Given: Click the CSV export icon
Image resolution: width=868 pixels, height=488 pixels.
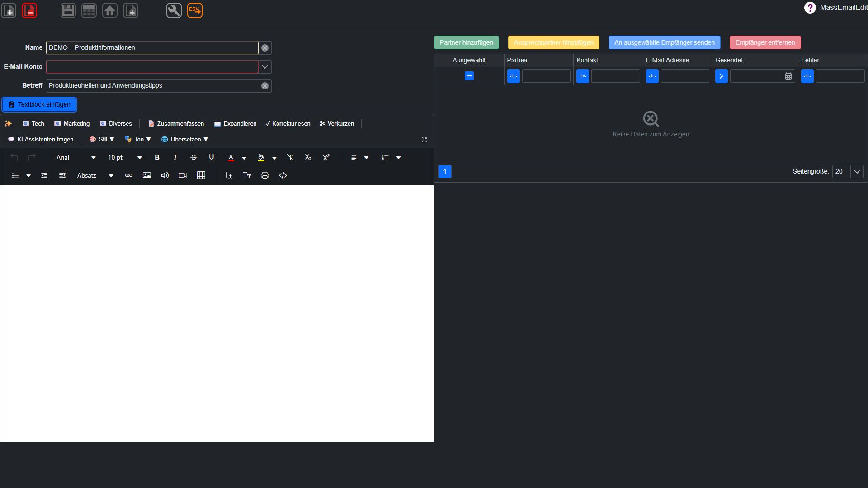Looking at the screenshot, I should point(195,10).
